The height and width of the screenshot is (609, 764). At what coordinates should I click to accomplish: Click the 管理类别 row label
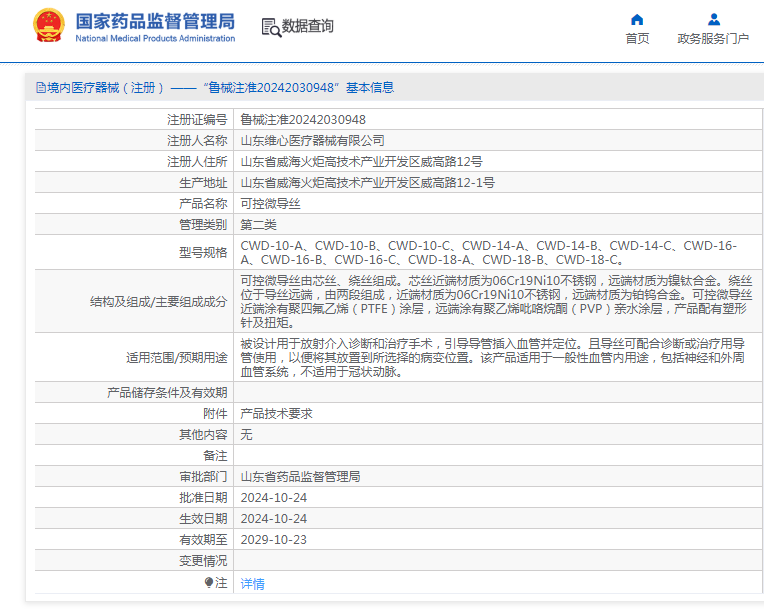pos(203,224)
